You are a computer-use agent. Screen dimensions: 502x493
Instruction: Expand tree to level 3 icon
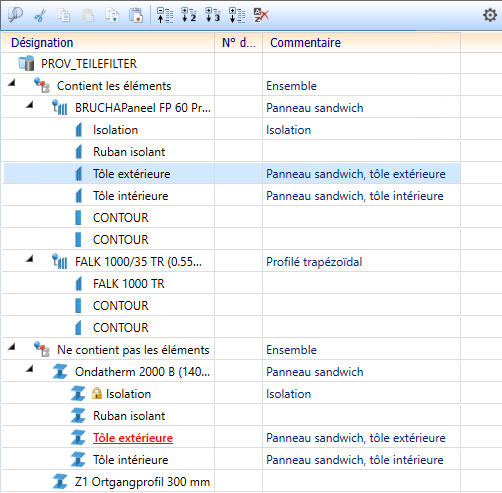[213, 15]
